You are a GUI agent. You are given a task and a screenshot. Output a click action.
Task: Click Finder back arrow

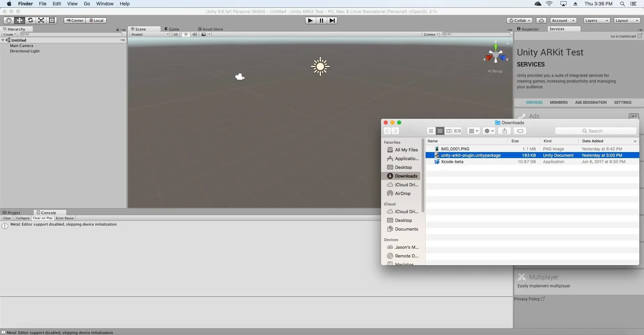(387, 131)
